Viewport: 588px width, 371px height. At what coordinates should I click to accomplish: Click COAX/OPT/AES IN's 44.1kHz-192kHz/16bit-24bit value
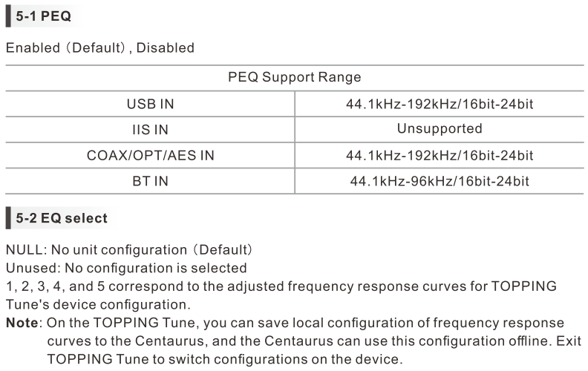440,155
